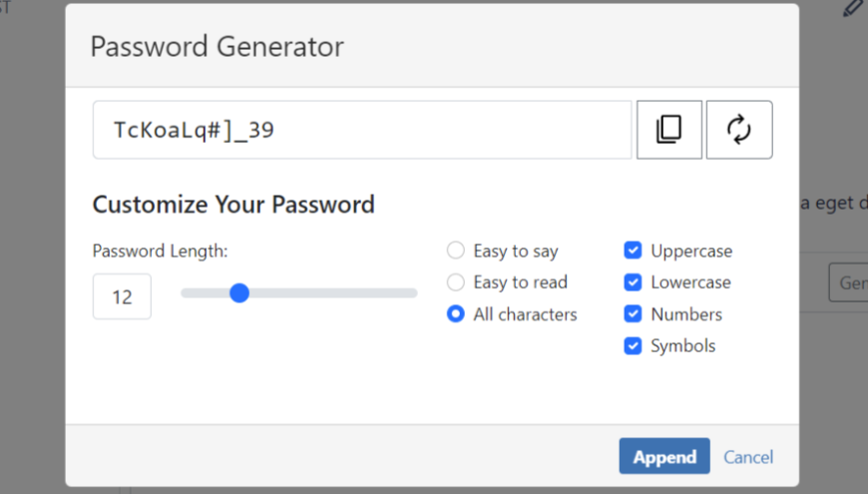Viewport: 868px width, 494px height.
Task: Click the partially hidden Gen button at right
Action: click(x=849, y=283)
